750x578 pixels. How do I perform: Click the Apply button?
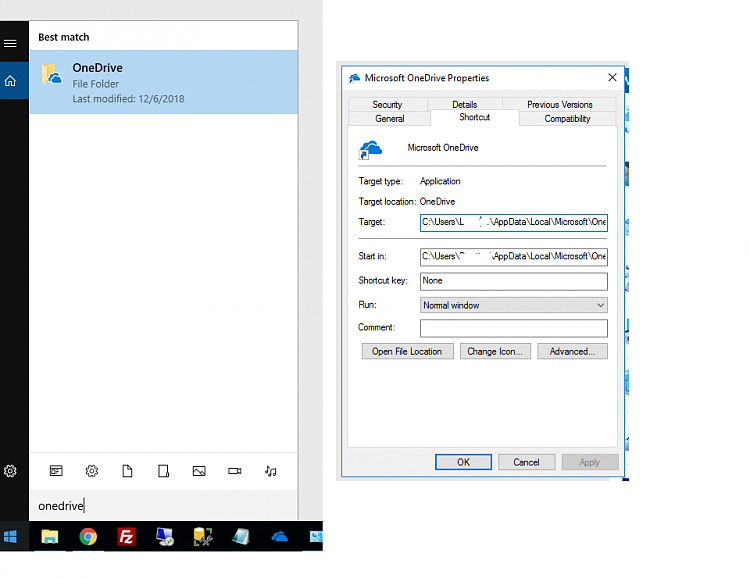pyautogui.click(x=589, y=462)
